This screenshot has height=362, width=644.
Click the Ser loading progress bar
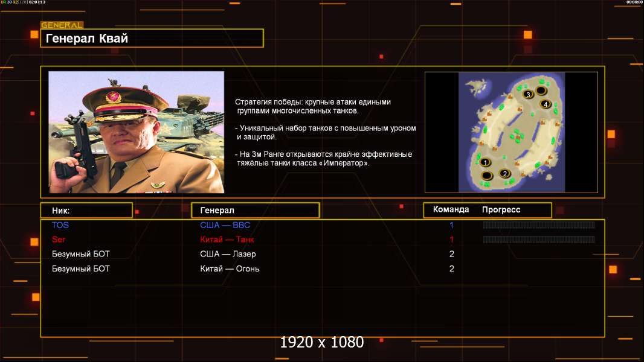coord(539,240)
